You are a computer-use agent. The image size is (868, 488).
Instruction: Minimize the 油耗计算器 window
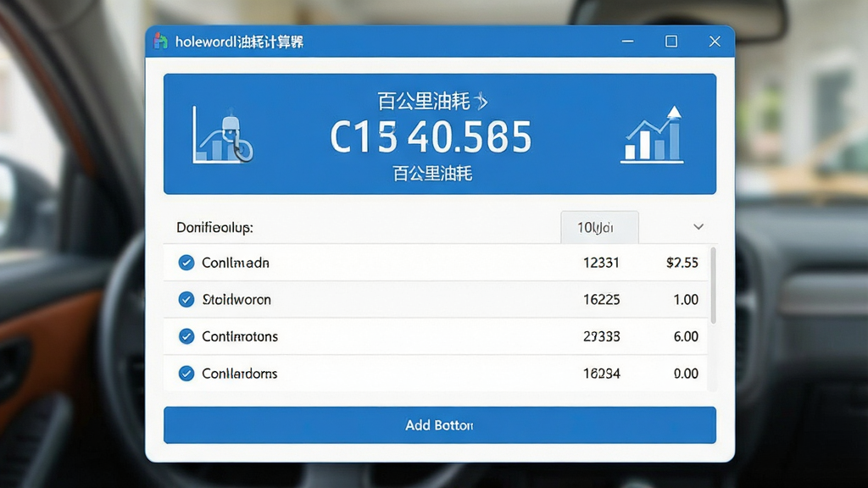[x=627, y=42]
